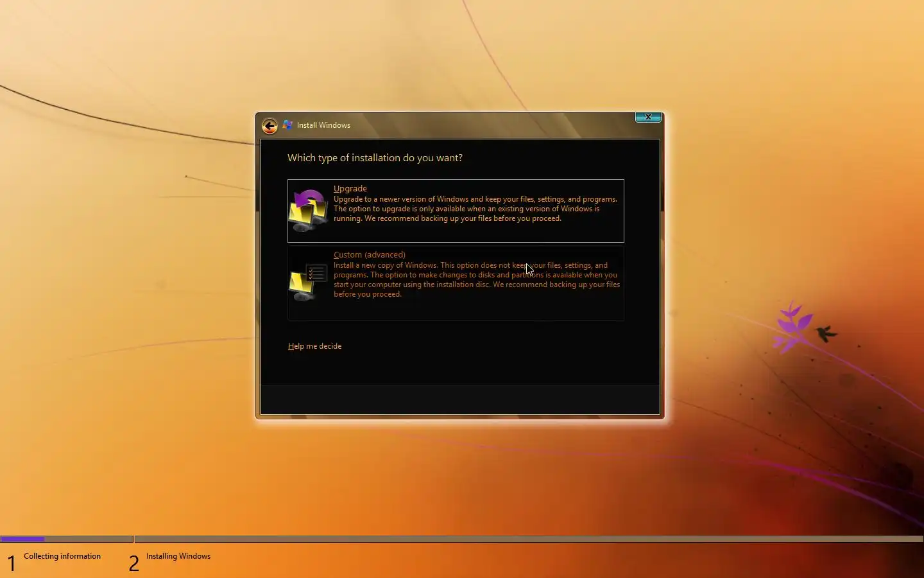This screenshot has height=578, width=924.
Task: Click the 'Installing Windows' step label
Action: (x=178, y=556)
